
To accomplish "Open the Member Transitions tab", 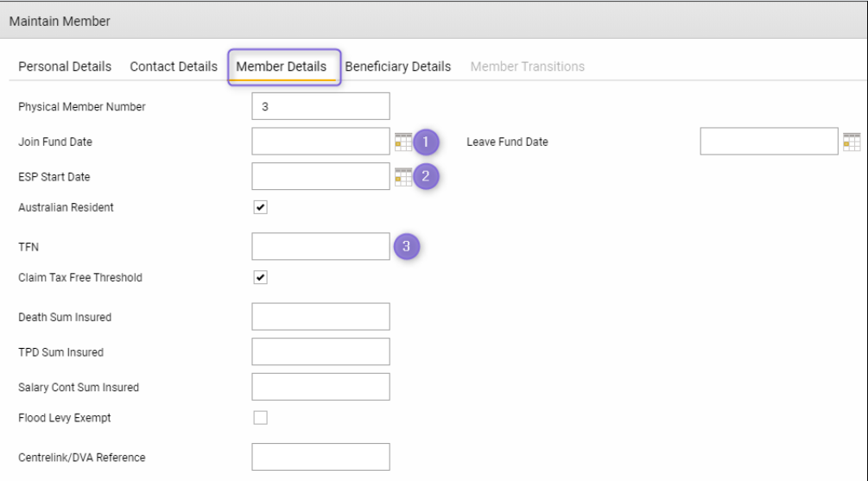I will [x=528, y=66].
